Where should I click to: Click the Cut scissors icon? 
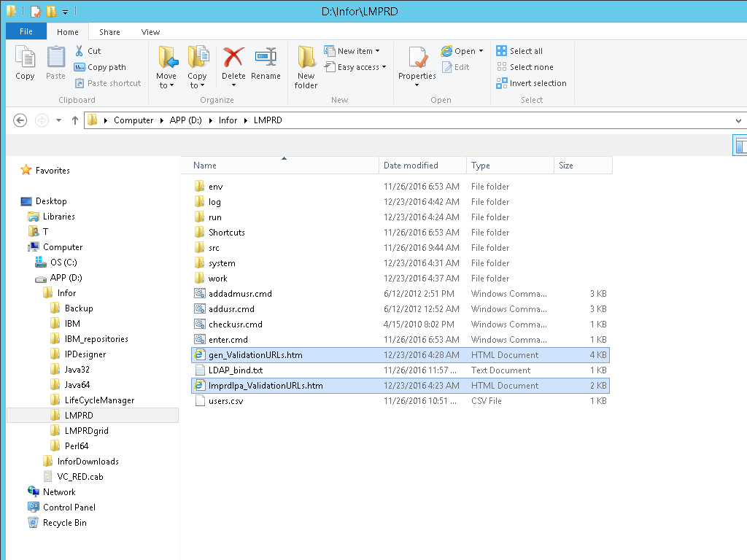(x=80, y=51)
